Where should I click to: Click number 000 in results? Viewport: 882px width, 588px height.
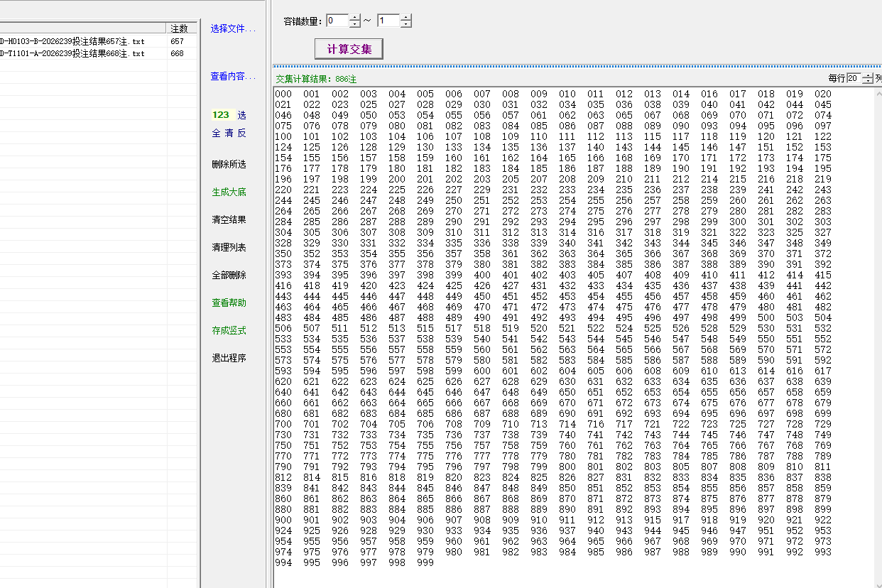pos(283,94)
